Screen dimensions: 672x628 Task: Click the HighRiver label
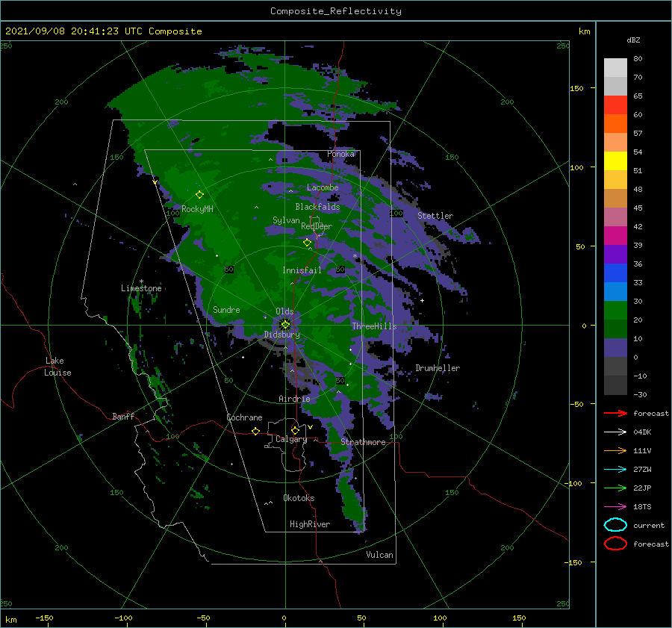click(x=310, y=524)
